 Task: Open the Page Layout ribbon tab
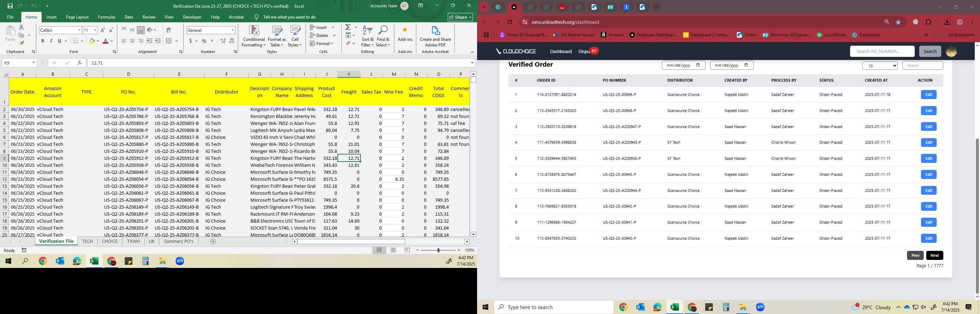[x=77, y=17]
